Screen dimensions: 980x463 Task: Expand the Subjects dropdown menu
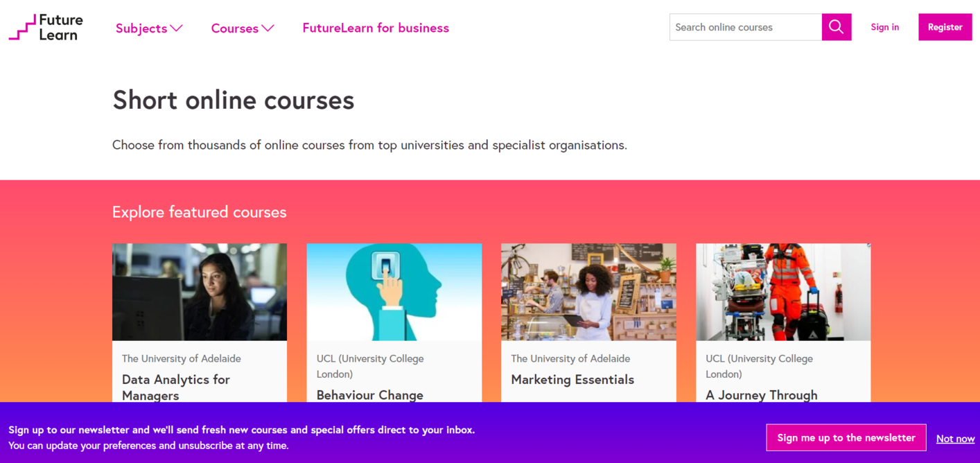pyautogui.click(x=148, y=28)
